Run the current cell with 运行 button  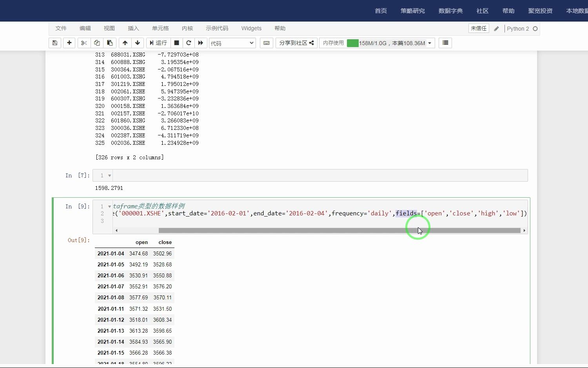click(x=158, y=43)
